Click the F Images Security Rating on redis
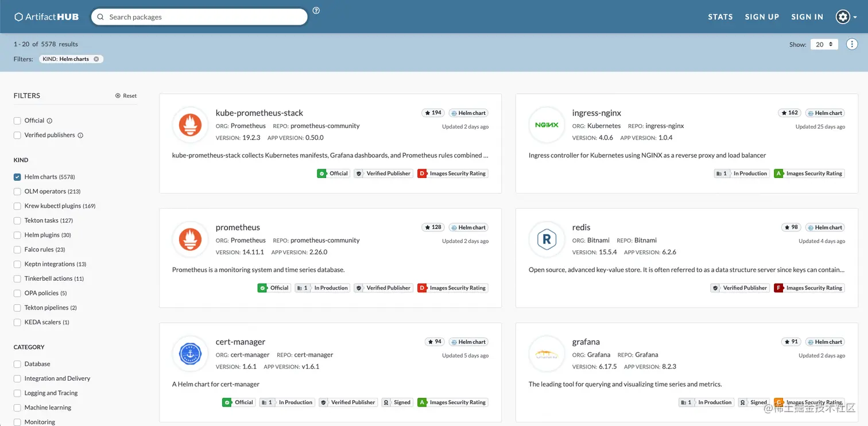The image size is (868, 426). point(809,288)
